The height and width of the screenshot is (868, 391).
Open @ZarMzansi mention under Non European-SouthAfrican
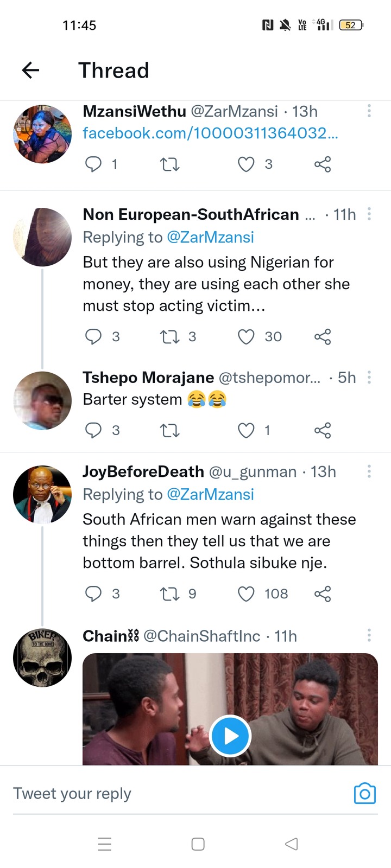(x=210, y=237)
